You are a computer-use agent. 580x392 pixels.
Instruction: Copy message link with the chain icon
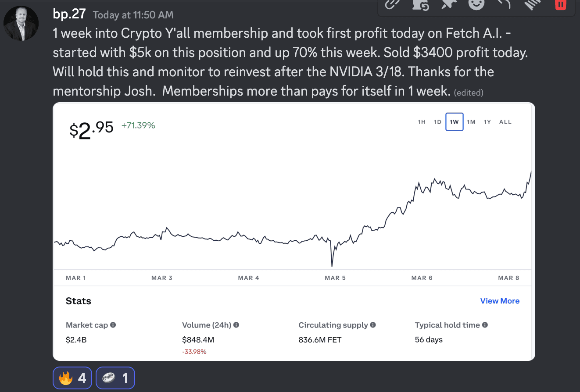click(391, 4)
